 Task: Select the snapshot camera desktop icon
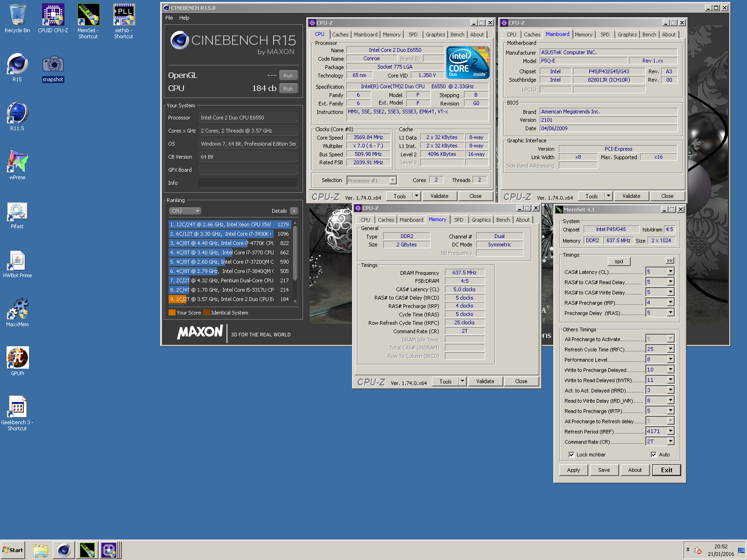[x=53, y=68]
